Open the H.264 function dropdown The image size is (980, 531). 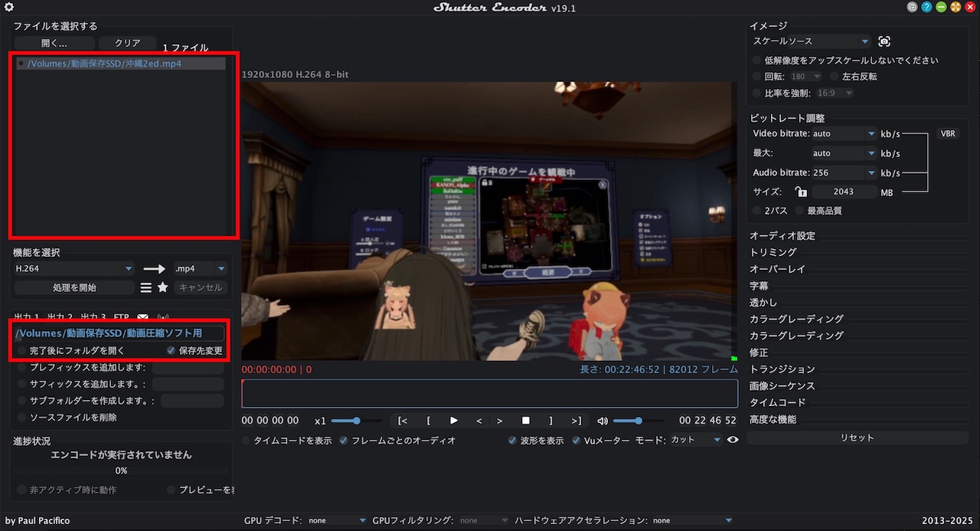[x=74, y=269]
